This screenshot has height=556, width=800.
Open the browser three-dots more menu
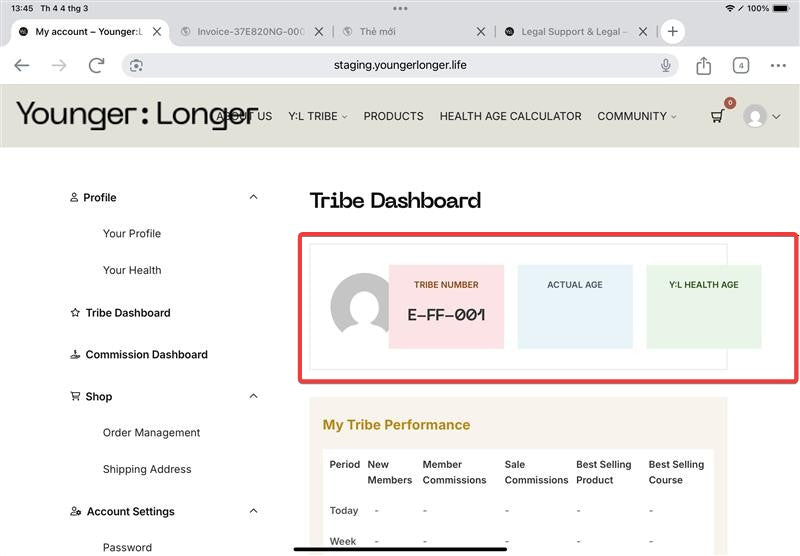778,66
